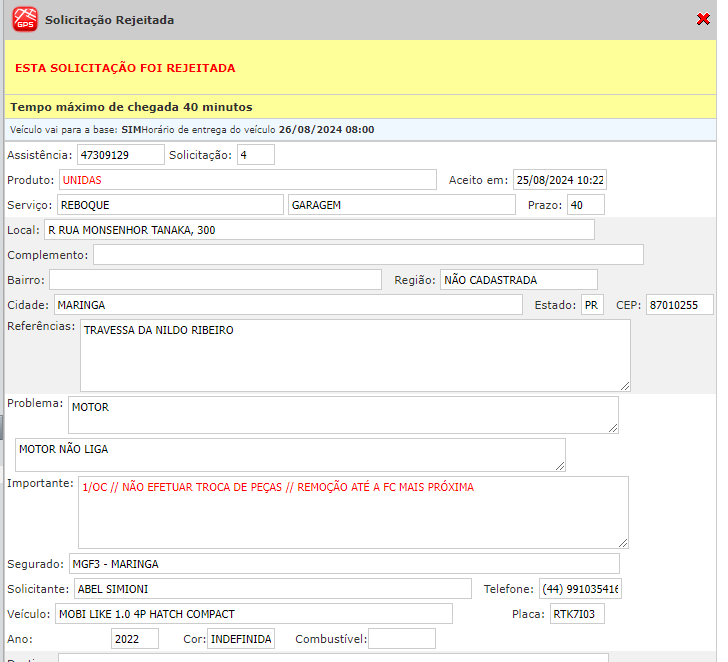This screenshot has width=728, height=662.
Task: Click the Importante textarea resize handle
Action: click(623, 543)
